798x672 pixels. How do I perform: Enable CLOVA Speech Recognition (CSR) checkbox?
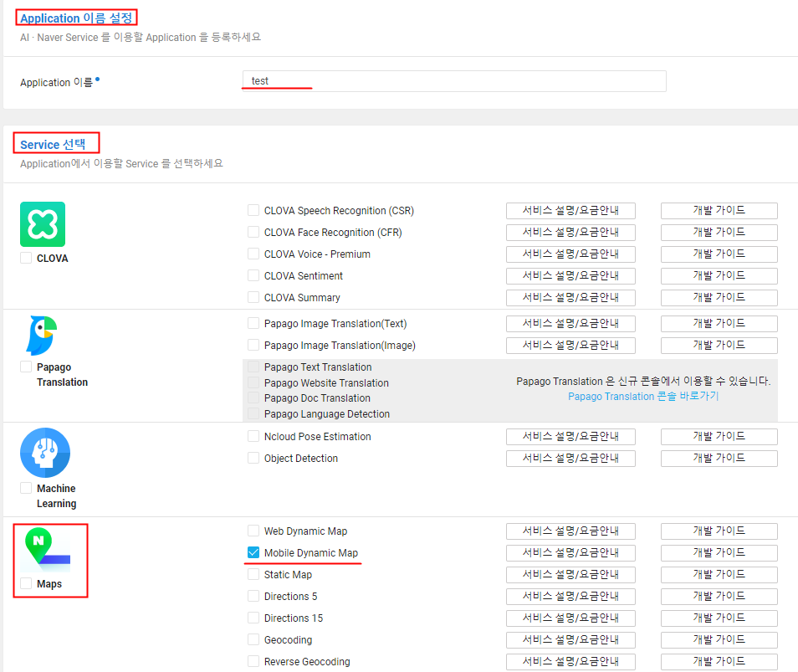(253, 210)
